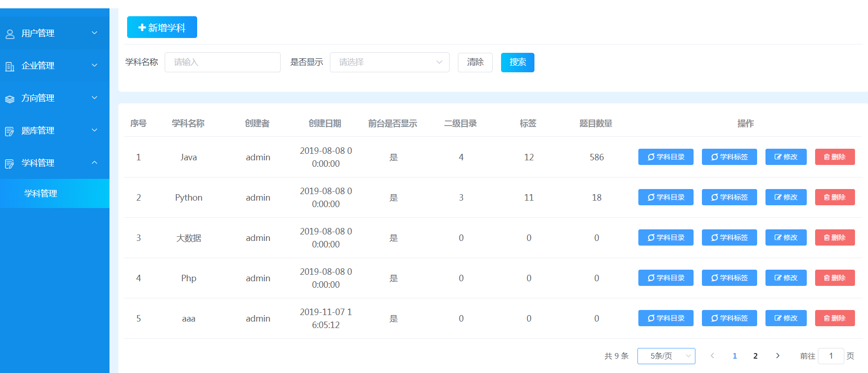Click the 前台是否显示 column header
This screenshot has width=868, height=373.
(x=392, y=123)
